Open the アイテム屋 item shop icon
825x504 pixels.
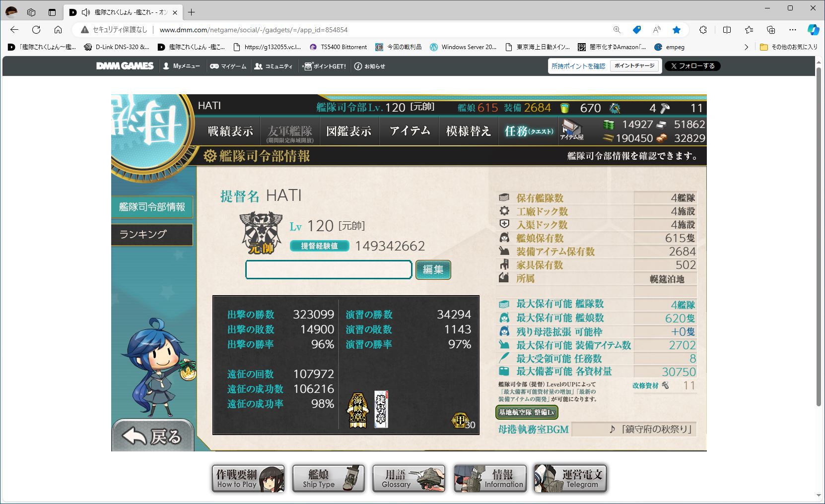[571, 129]
